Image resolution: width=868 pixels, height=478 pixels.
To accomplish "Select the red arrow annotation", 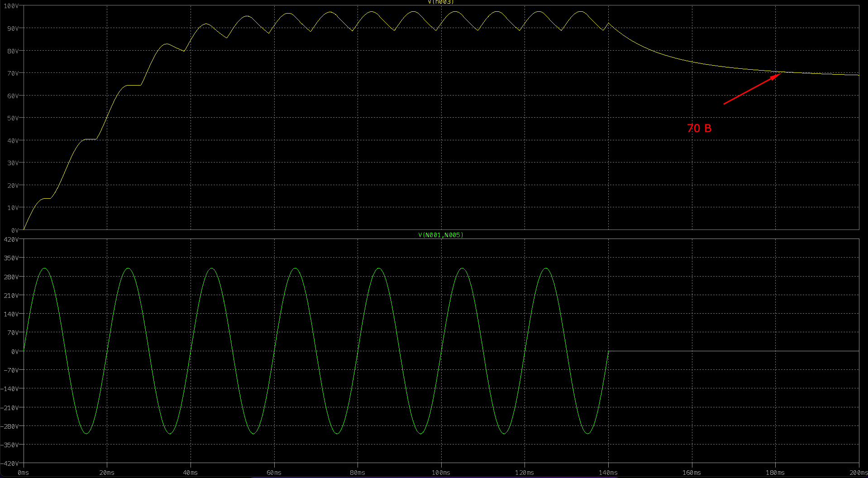I will click(752, 88).
